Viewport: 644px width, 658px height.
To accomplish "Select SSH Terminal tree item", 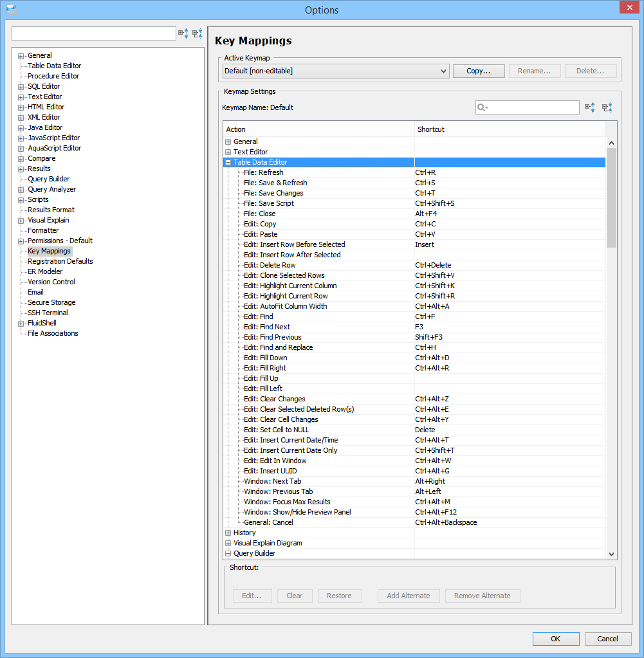I will click(x=48, y=313).
